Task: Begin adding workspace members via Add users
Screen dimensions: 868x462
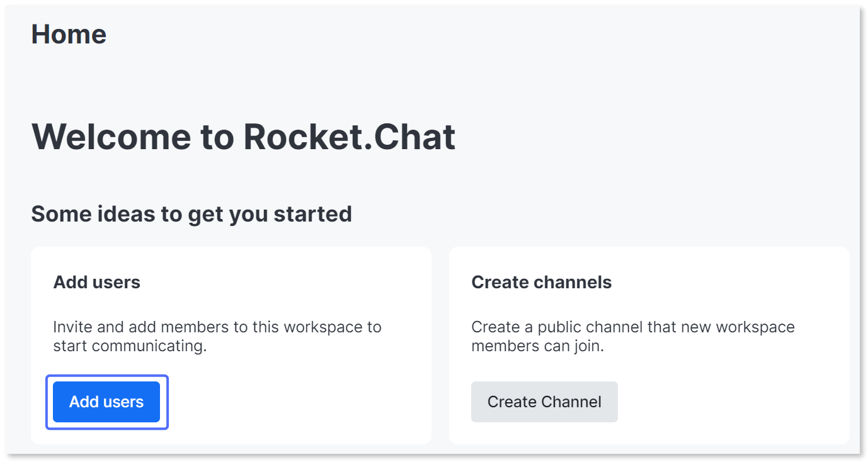Action: tap(106, 402)
